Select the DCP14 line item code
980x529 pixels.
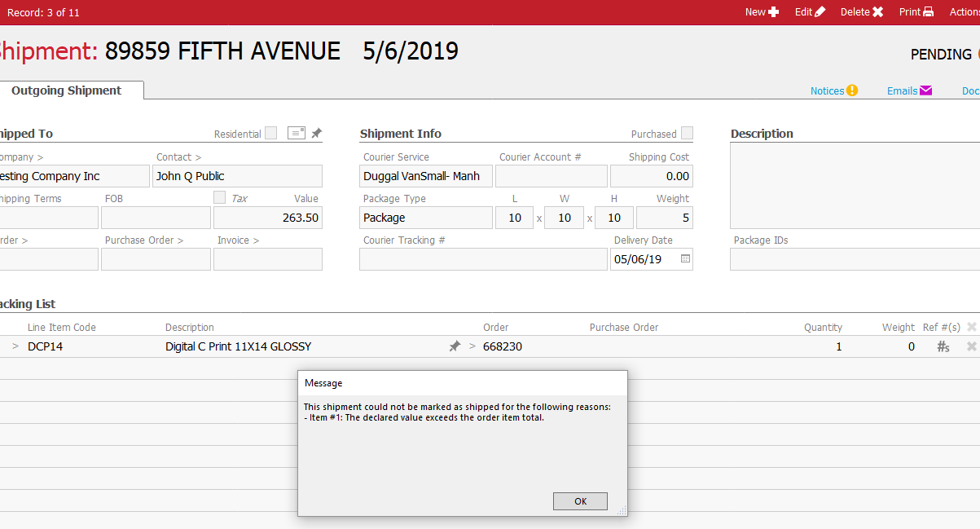pyautogui.click(x=45, y=346)
